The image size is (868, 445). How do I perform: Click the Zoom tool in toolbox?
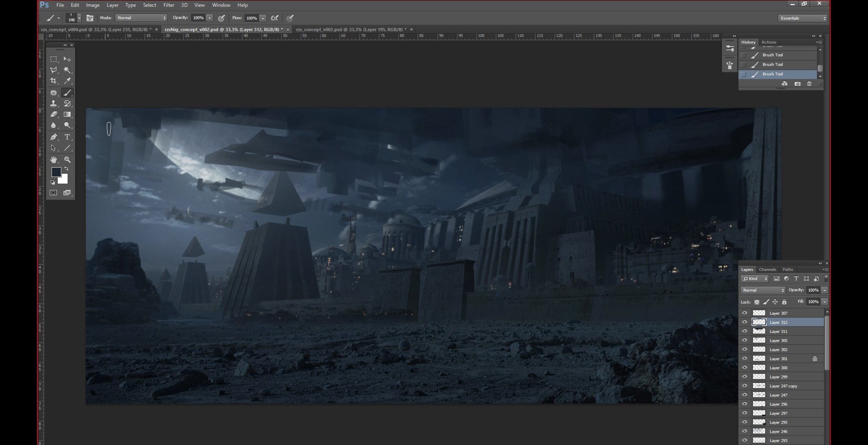click(x=67, y=159)
